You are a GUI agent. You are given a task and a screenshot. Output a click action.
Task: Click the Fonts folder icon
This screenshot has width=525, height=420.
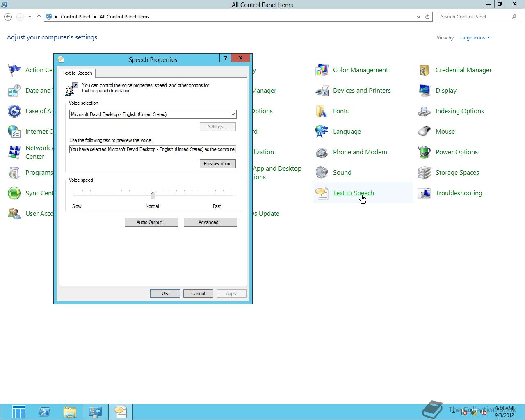click(322, 111)
